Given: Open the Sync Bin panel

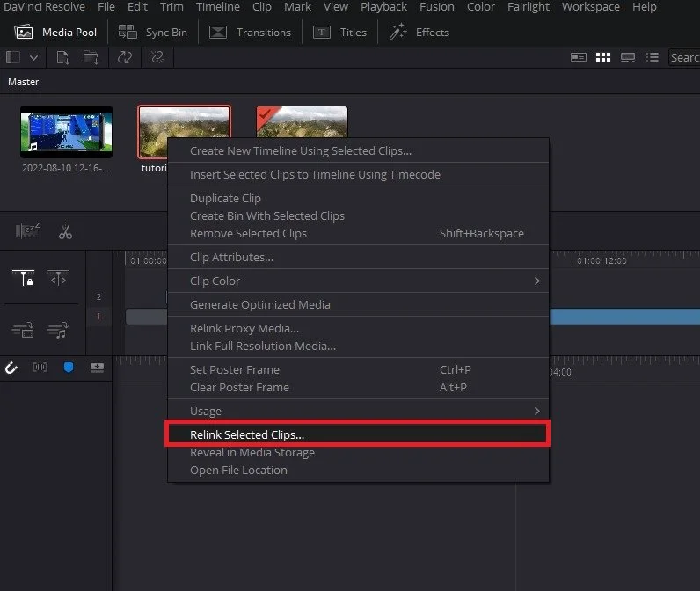Looking at the screenshot, I should (153, 33).
